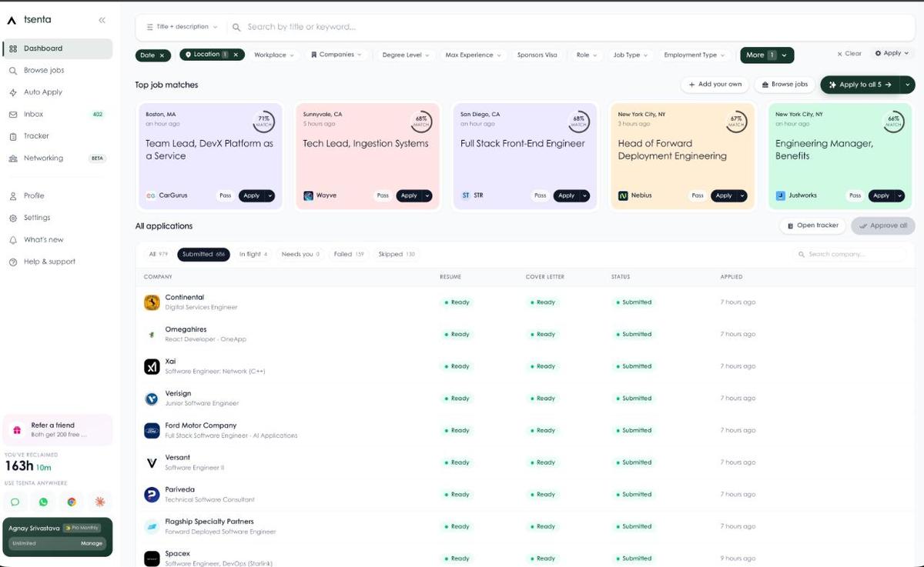Image resolution: width=924 pixels, height=567 pixels.
Task: Open Settings in the sidebar
Action: [x=58, y=218]
